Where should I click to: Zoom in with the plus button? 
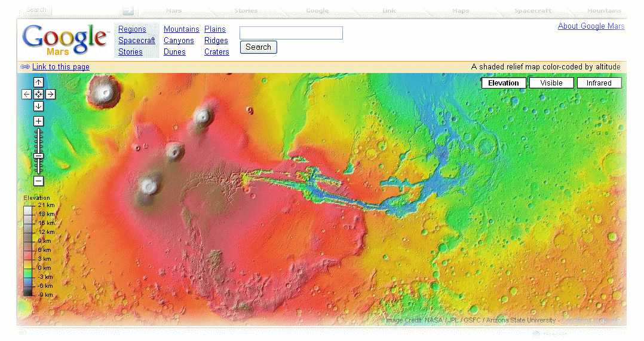[38, 121]
